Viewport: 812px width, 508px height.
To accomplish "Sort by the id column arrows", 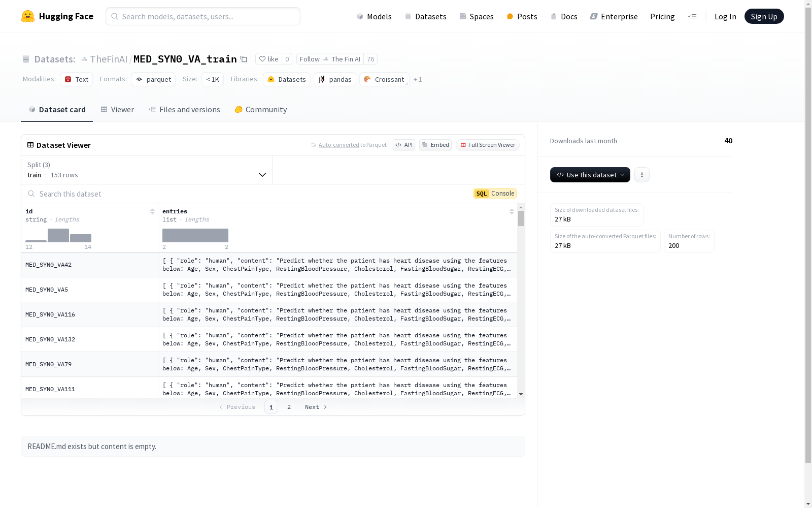I will [152, 211].
